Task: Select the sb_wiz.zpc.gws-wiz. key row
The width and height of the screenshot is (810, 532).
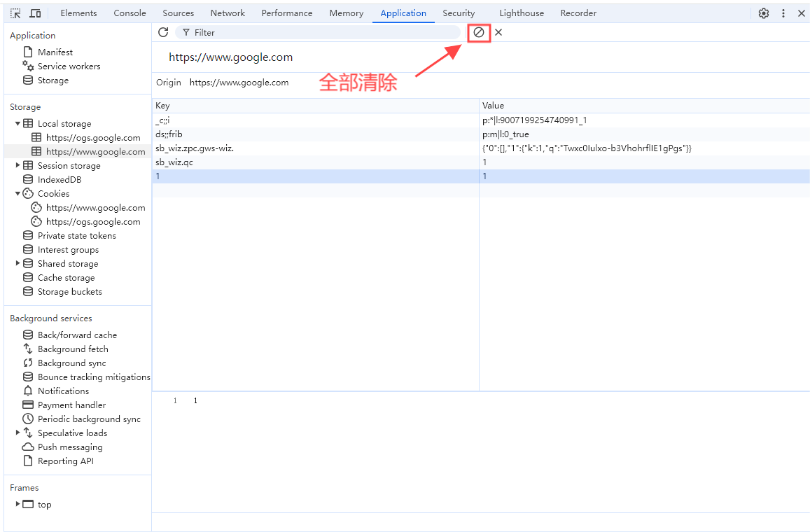Action: click(x=316, y=148)
